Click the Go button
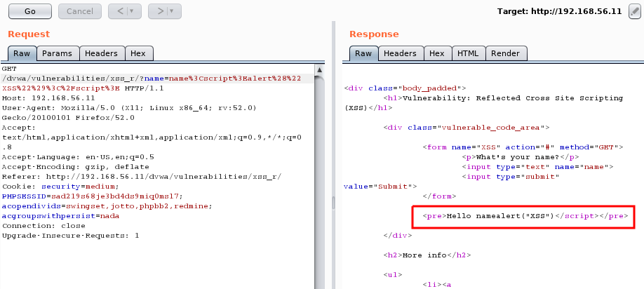The image size is (644, 289). 30,11
